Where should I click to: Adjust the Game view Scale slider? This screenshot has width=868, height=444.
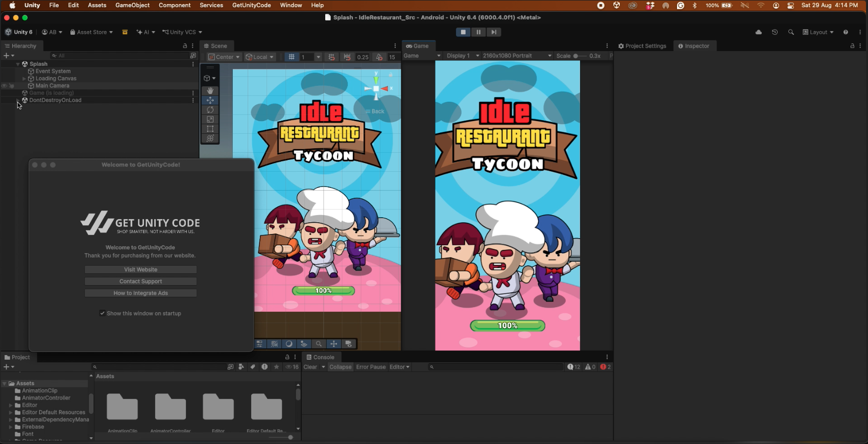click(x=580, y=56)
